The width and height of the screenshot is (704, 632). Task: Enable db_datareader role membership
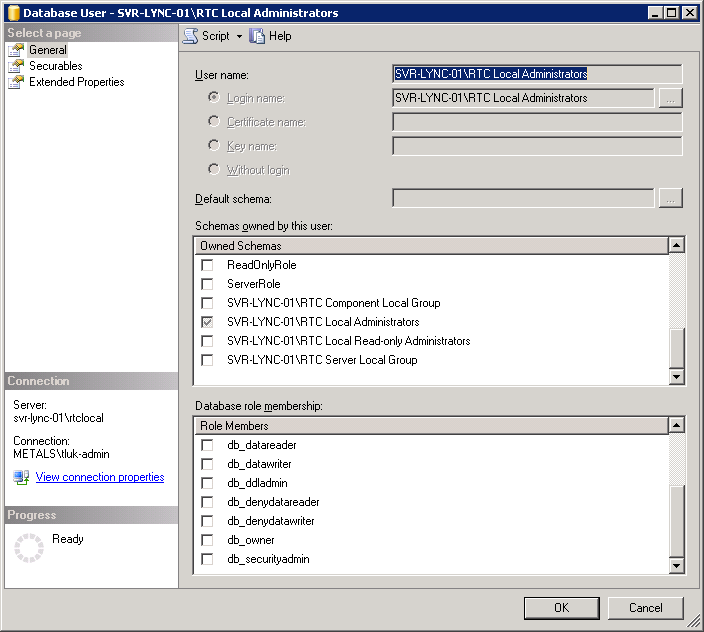207,445
